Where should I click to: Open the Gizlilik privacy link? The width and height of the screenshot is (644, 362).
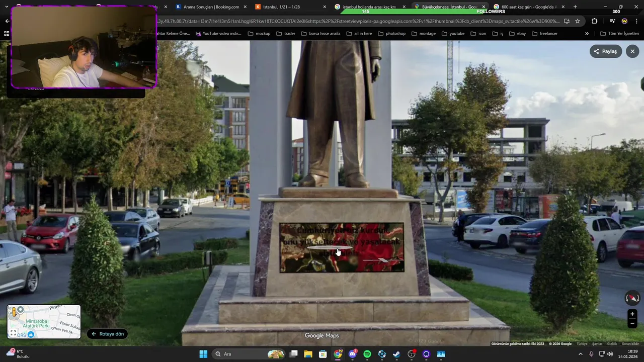[612, 344]
